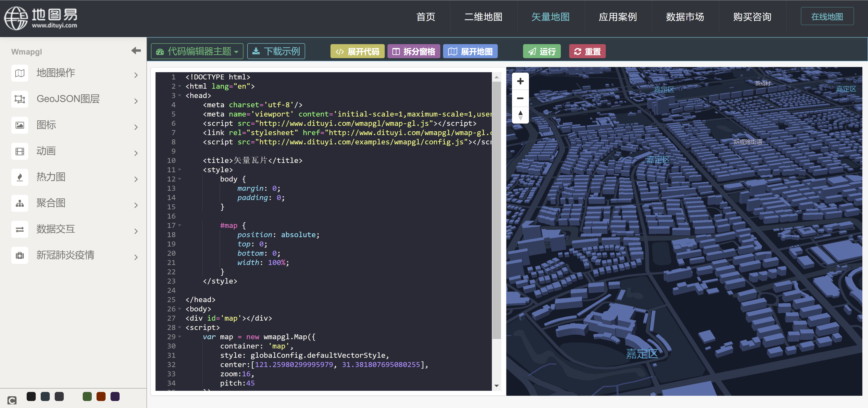Click the 数据交互 exchange arrows icon
868x408 pixels.
pos(20,229)
